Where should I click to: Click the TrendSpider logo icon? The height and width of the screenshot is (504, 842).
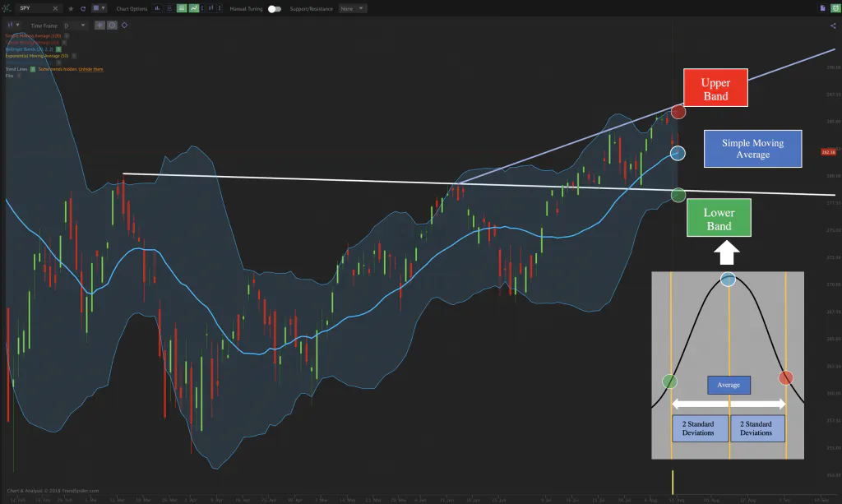pos(7,8)
